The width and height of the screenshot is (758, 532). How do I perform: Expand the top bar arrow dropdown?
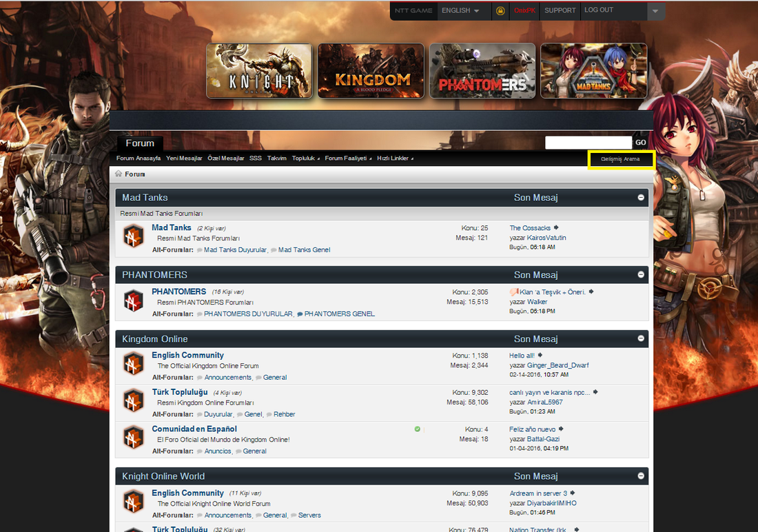(655, 11)
